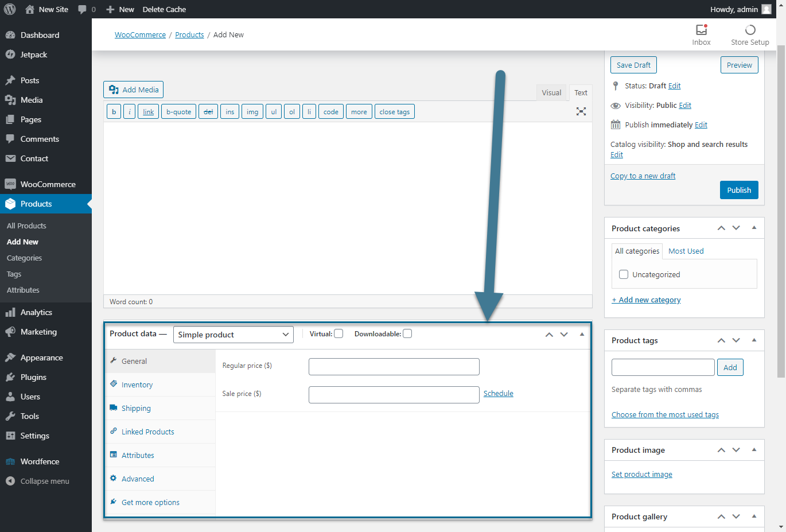Open the WordPress logo menu
Screen dimensions: 786x532
(10, 9)
